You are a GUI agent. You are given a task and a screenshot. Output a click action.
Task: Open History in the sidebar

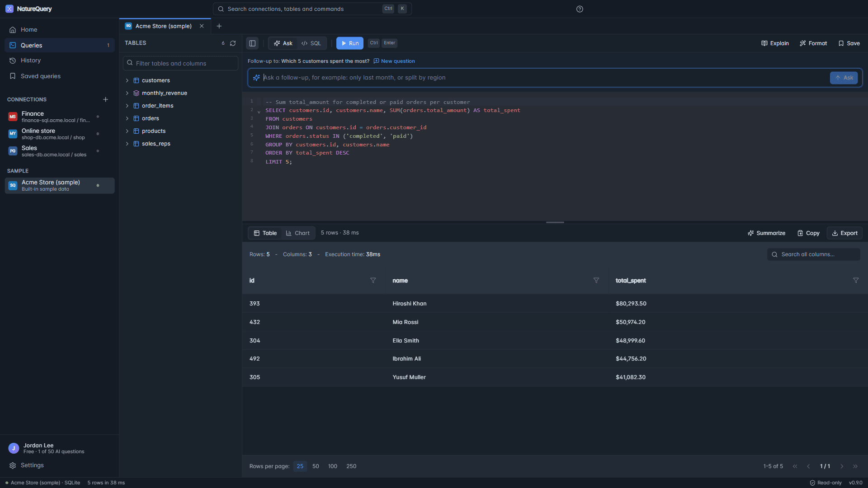(60, 61)
